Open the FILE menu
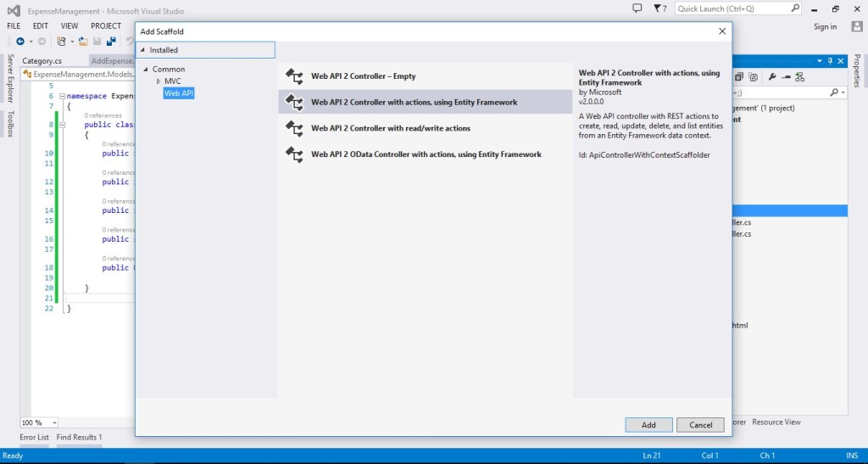 point(14,26)
